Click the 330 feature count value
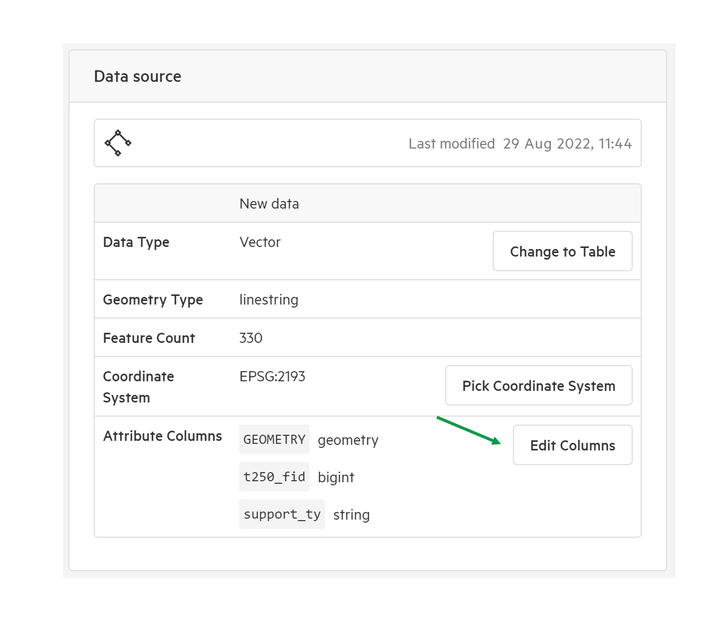This screenshot has height=629, width=720. [251, 338]
